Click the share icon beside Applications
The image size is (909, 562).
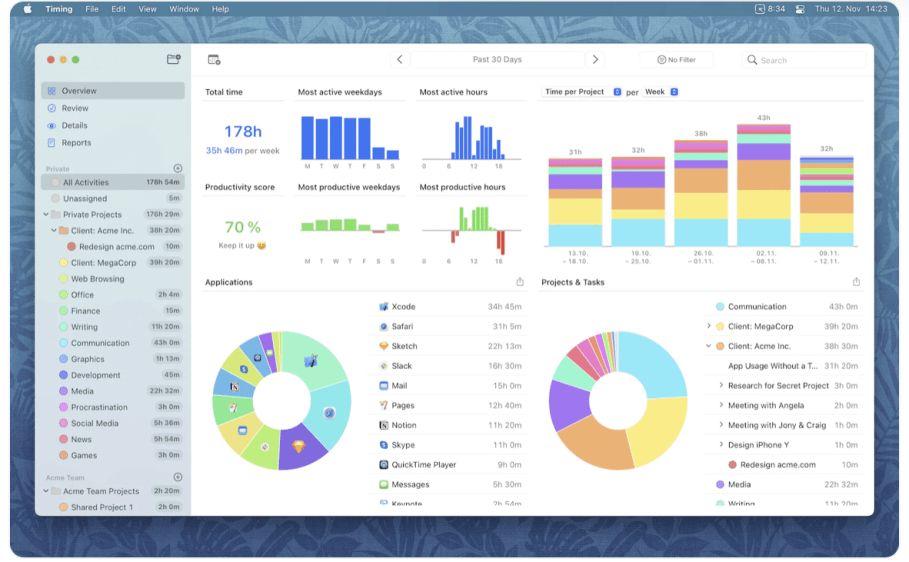(520, 282)
